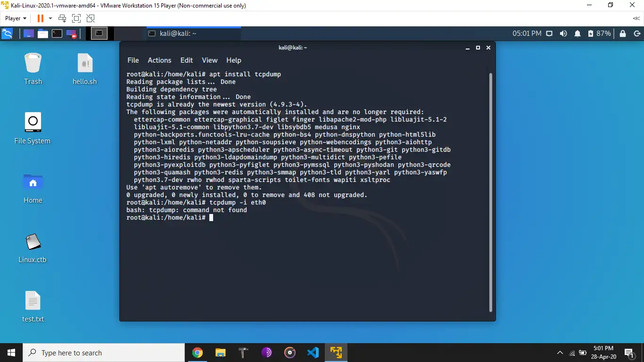
Task: Click the terminal title bar text kali@kali:~
Action: [293, 48]
